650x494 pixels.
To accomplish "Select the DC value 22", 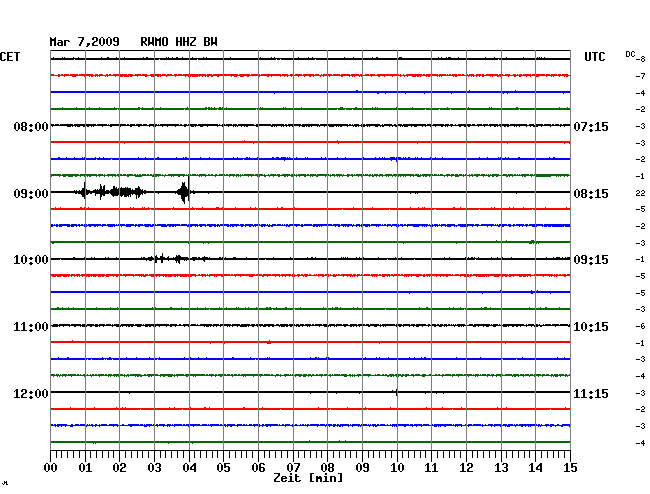I will (640, 193).
